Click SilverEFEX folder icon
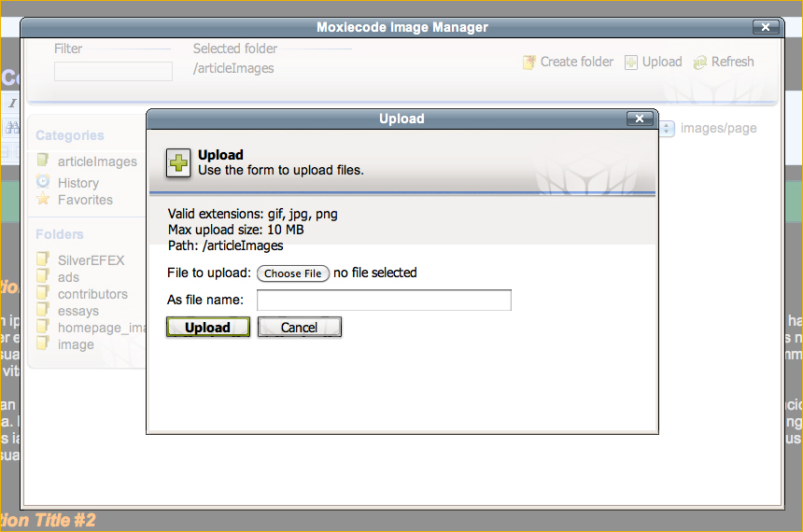Image resolution: width=803 pixels, height=532 pixels. pos(43,259)
